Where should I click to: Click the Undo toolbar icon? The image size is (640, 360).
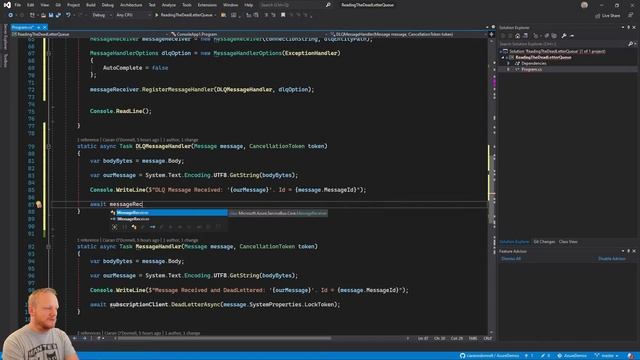coord(68,15)
